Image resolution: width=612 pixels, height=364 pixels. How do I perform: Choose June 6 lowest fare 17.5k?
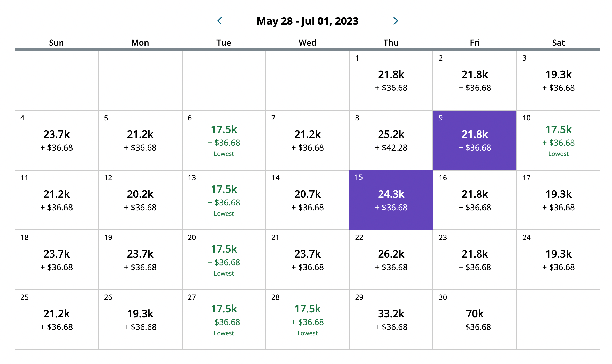click(x=224, y=140)
